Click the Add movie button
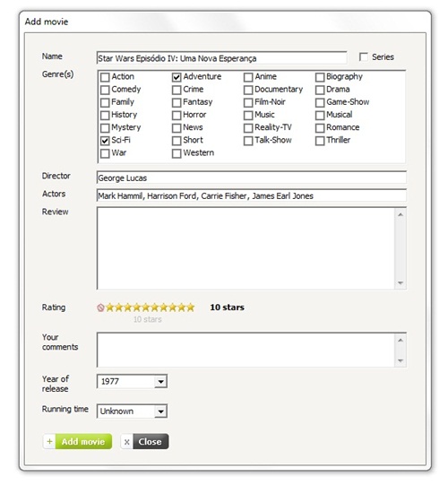448x485 pixels. point(77,441)
